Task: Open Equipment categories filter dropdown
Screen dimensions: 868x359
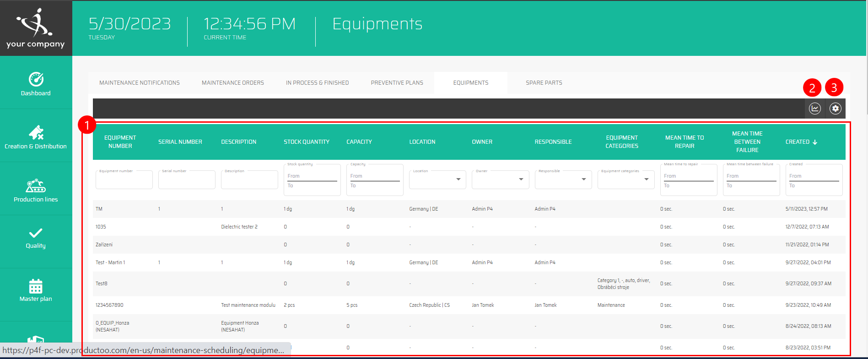Action: click(x=646, y=179)
